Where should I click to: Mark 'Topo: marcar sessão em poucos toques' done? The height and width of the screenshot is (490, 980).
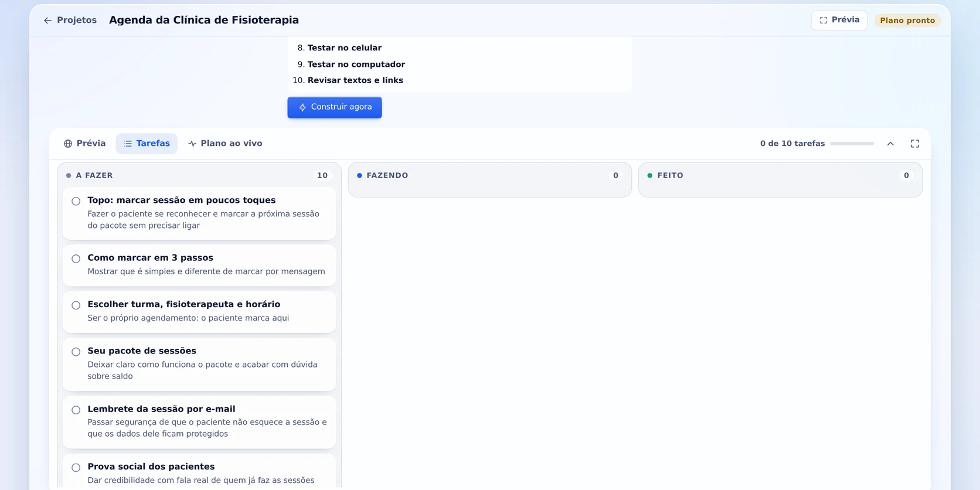point(76,201)
